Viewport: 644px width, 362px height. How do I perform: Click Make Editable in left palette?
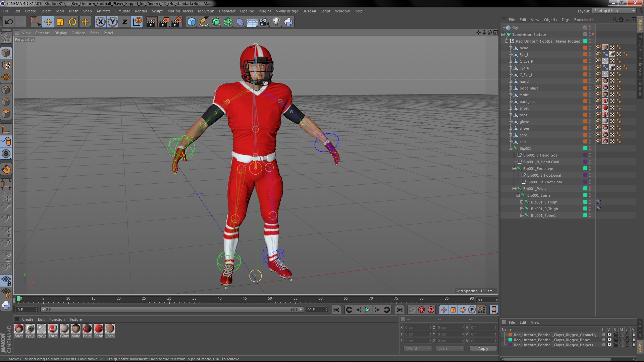[6, 38]
